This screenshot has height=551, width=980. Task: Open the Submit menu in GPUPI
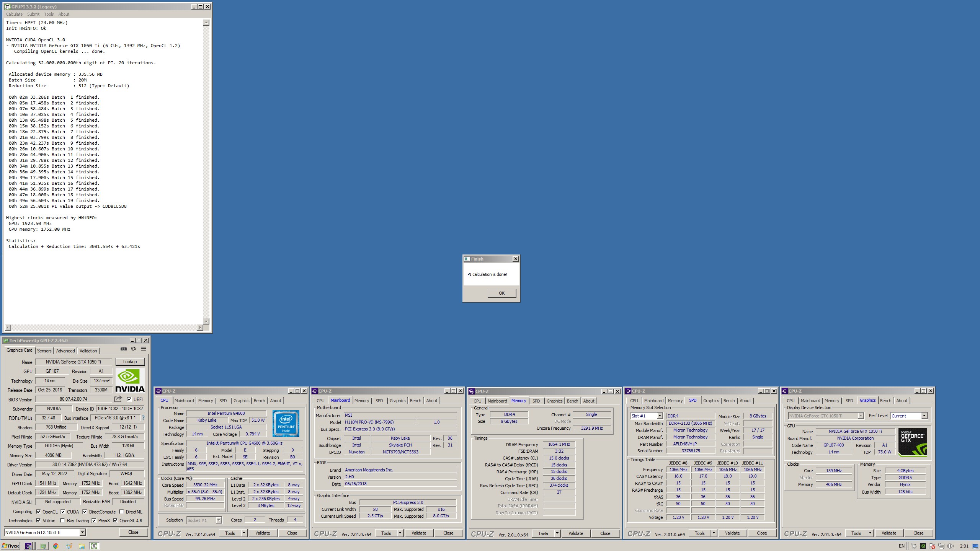pyautogui.click(x=33, y=14)
